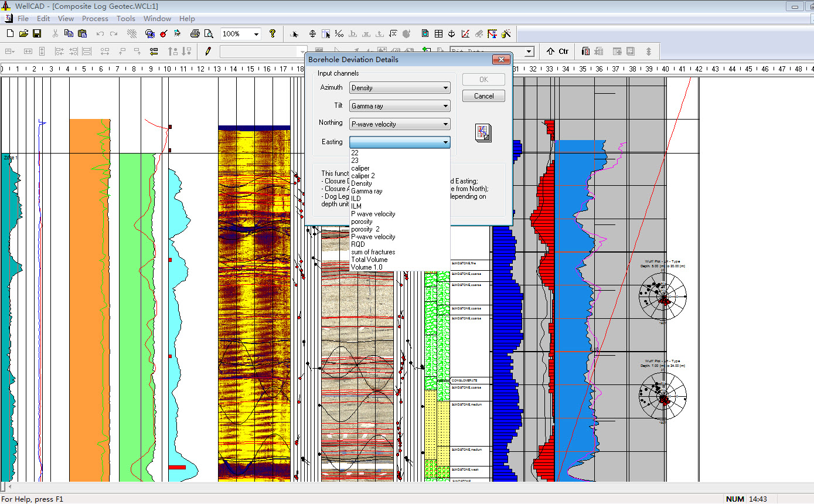Click the per-mille toolbar icon

pyautogui.click(x=339, y=33)
